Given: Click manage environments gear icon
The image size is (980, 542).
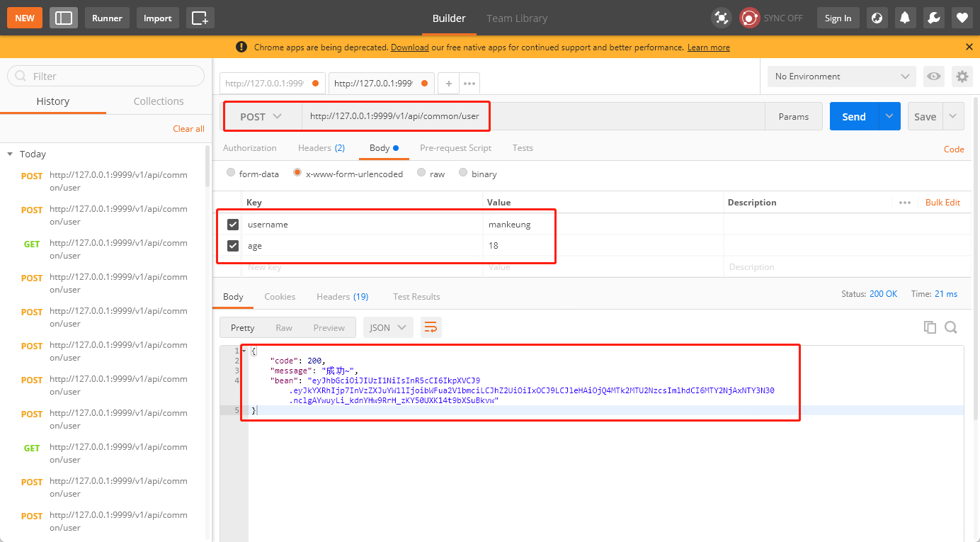Looking at the screenshot, I should click(962, 77).
